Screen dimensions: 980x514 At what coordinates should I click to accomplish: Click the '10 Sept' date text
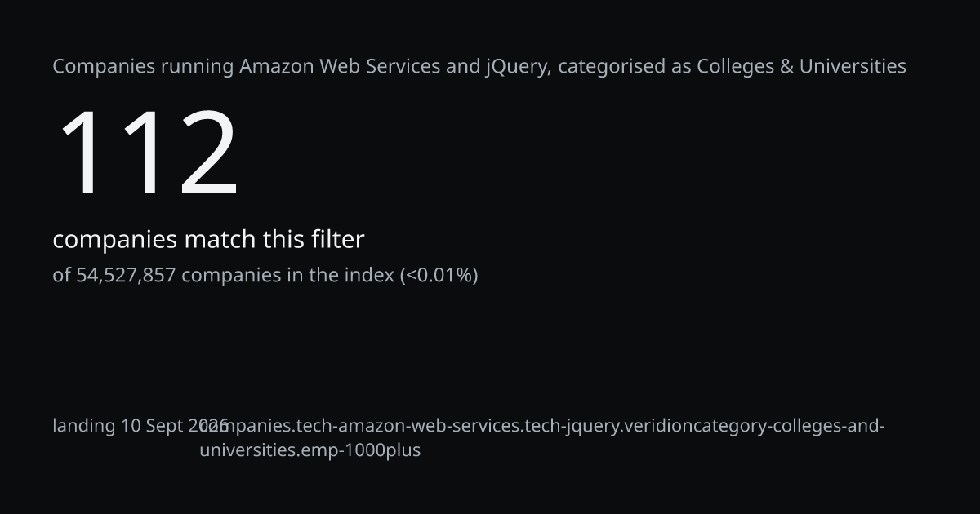(x=154, y=426)
